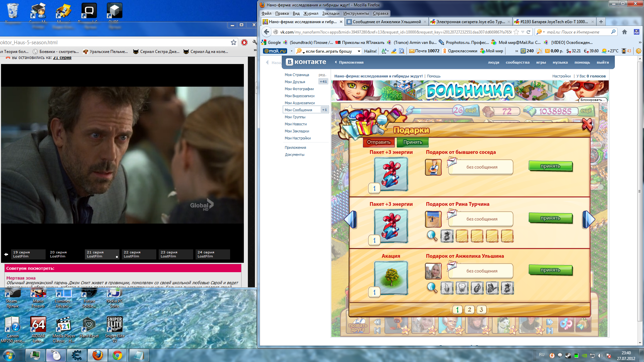Switch to the Принять tab in gifts
Image resolution: width=644 pixels, height=362 pixels.
coord(413,142)
